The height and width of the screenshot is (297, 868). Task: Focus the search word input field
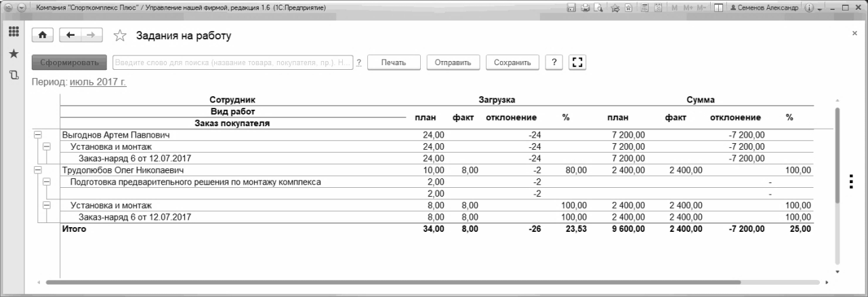point(232,62)
